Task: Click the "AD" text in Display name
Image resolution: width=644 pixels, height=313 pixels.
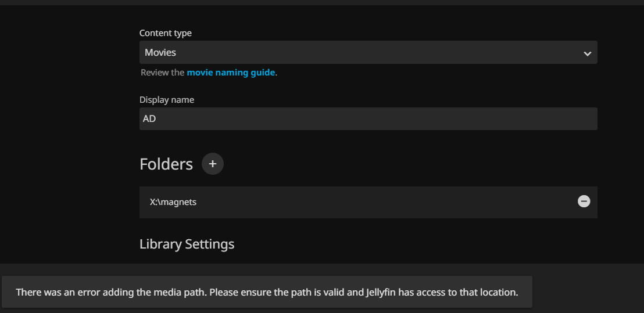Action: pyautogui.click(x=149, y=118)
